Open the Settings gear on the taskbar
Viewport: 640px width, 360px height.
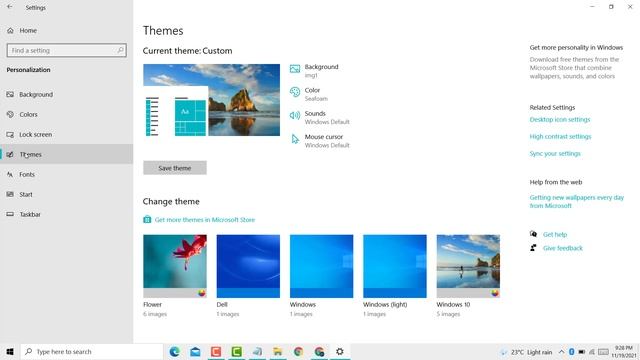point(340,351)
